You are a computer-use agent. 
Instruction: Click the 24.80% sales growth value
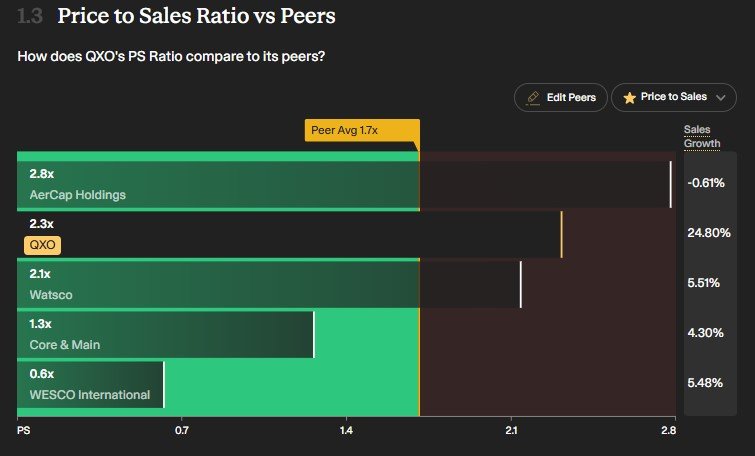(709, 233)
